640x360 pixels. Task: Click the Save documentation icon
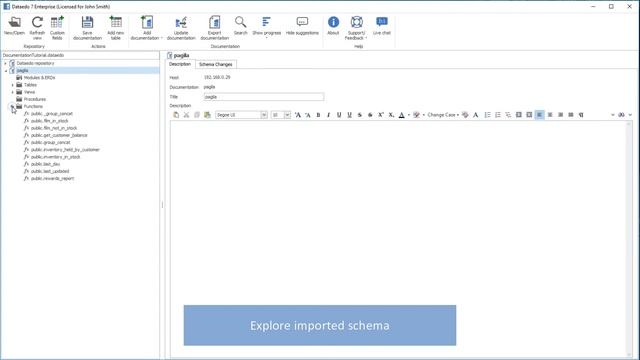point(87,23)
